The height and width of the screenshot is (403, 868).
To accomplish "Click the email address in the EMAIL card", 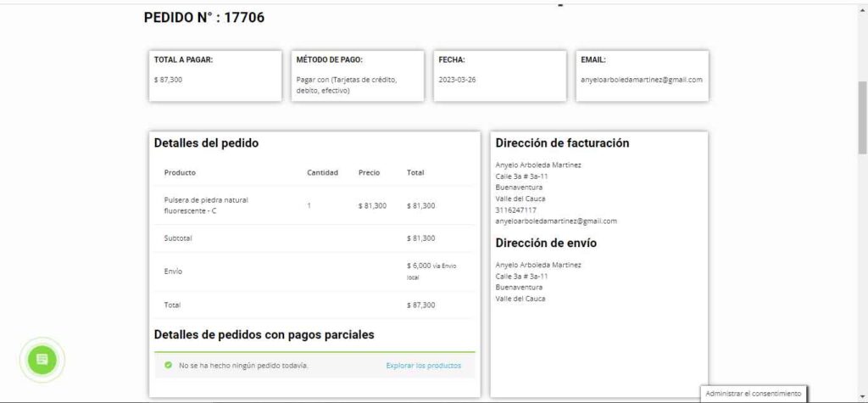I will 642,80.
